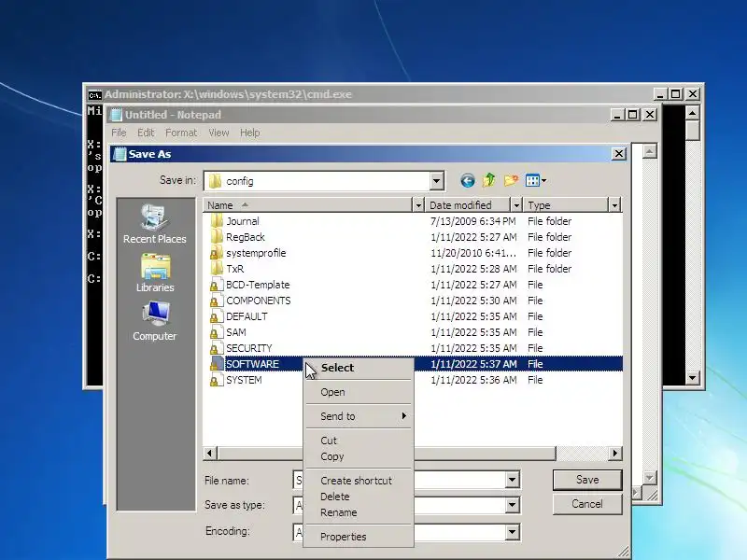Click file list scroll left arrow
The width and height of the screenshot is (747, 560).
tap(210, 454)
